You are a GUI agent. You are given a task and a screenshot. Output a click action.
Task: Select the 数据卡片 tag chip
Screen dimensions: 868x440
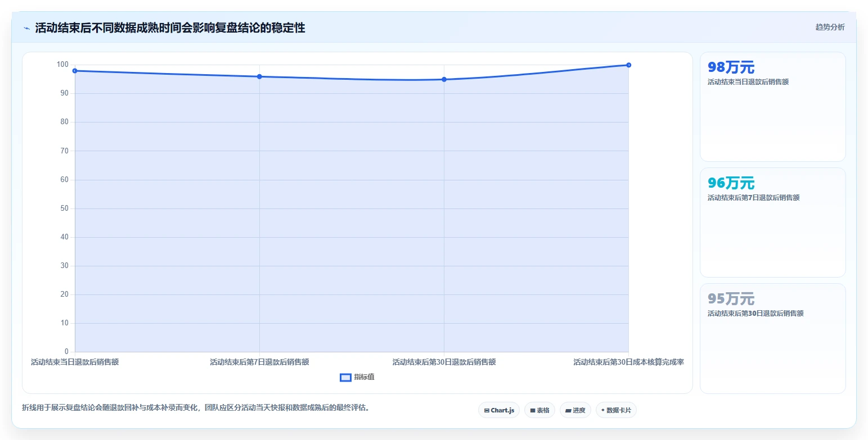pyautogui.click(x=616, y=410)
